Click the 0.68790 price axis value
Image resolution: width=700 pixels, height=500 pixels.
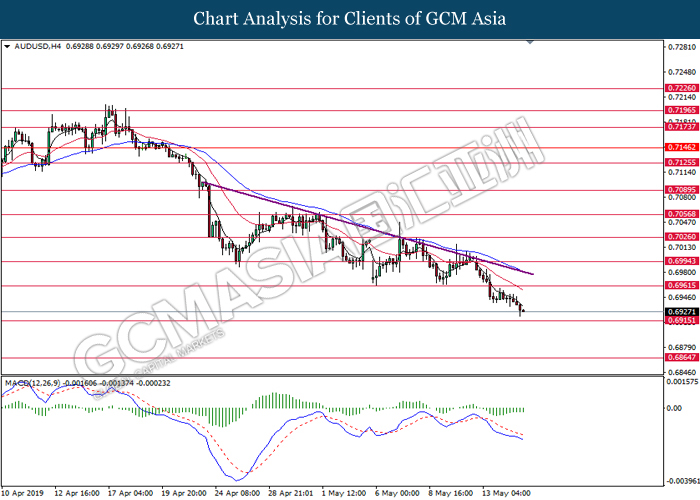click(682, 347)
